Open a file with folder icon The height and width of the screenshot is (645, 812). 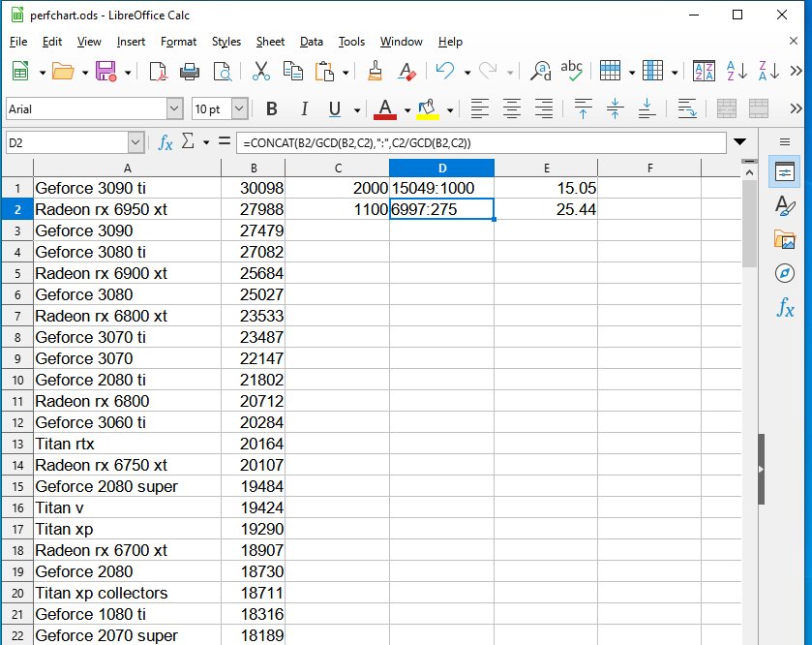point(63,72)
